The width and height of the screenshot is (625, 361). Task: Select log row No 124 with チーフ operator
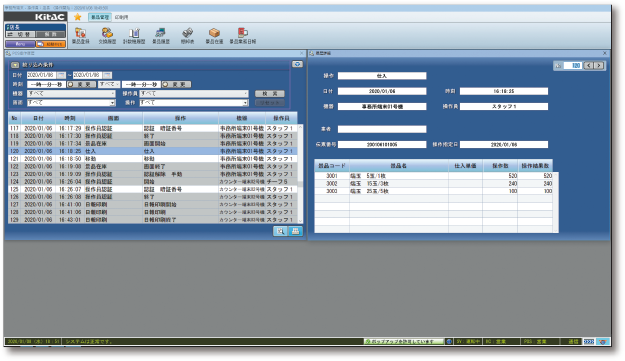click(x=153, y=181)
